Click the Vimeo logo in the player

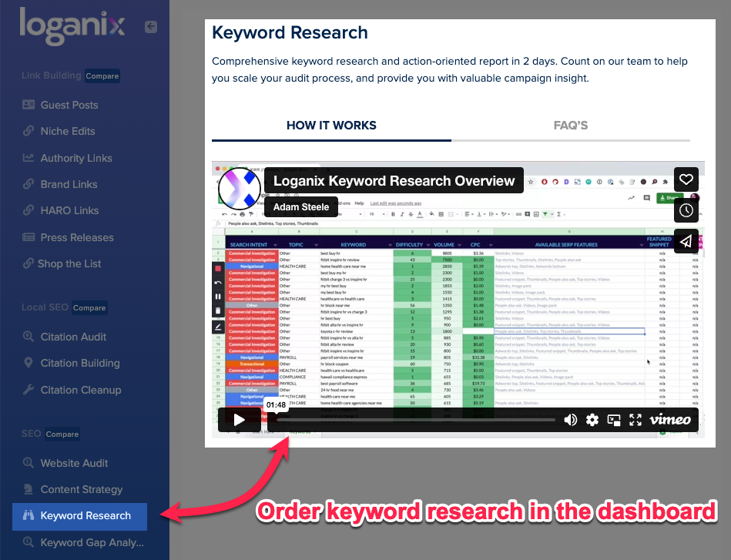pyautogui.click(x=670, y=420)
